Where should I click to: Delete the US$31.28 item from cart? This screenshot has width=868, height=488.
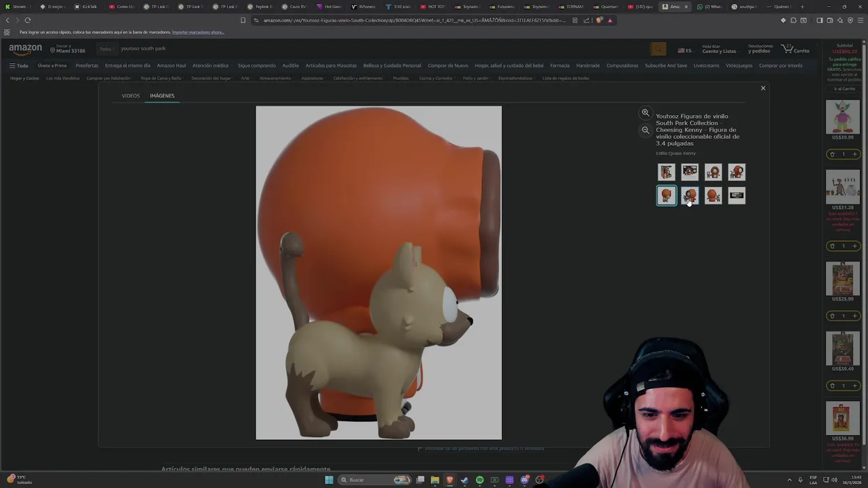pyautogui.click(x=832, y=246)
